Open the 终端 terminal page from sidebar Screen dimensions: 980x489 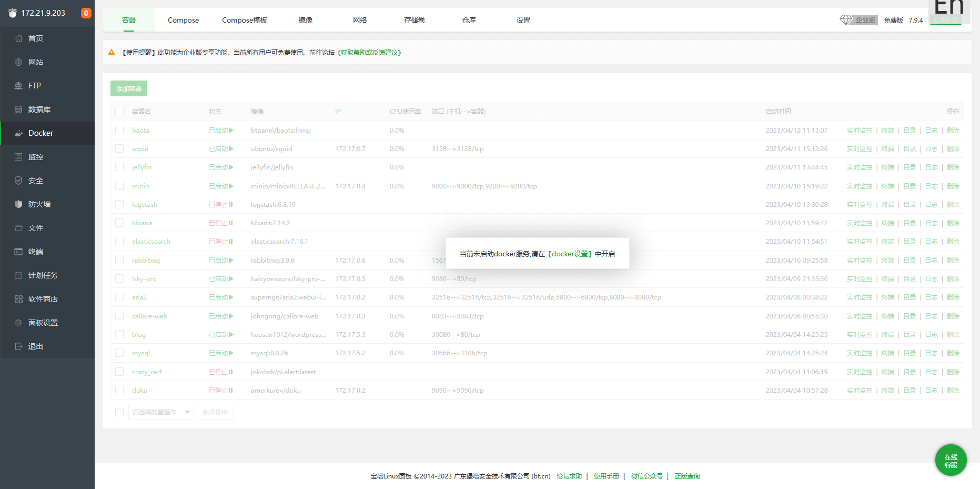coord(36,251)
